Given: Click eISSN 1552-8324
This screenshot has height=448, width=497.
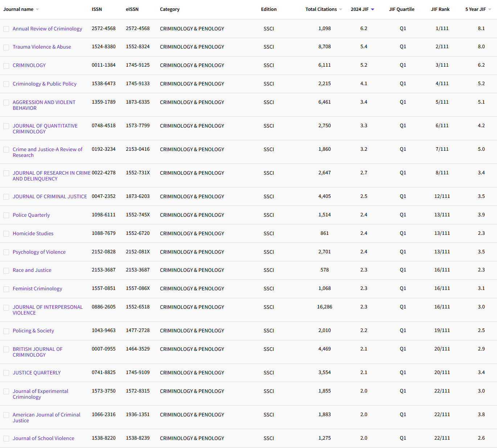Looking at the screenshot, I should click(x=138, y=46).
